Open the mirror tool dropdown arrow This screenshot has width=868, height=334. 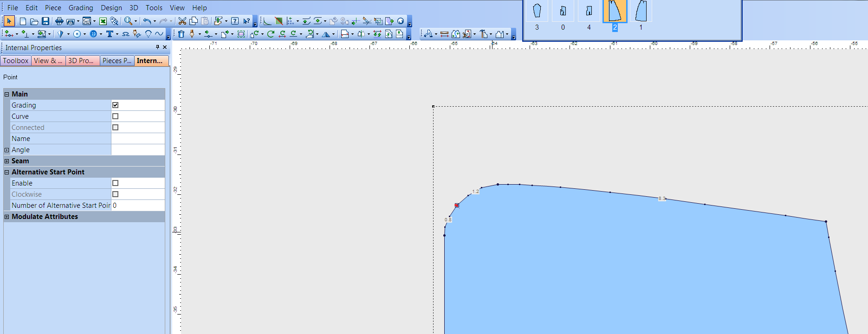click(x=333, y=34)
